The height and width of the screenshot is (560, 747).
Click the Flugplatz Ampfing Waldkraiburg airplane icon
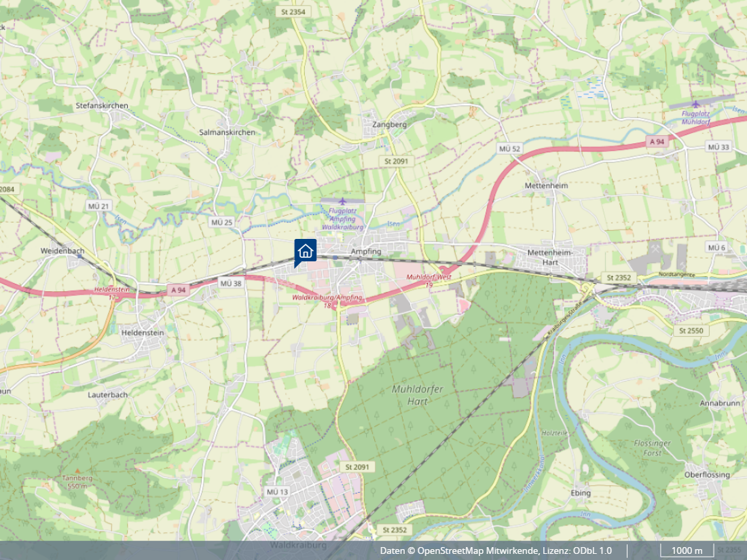342,202
